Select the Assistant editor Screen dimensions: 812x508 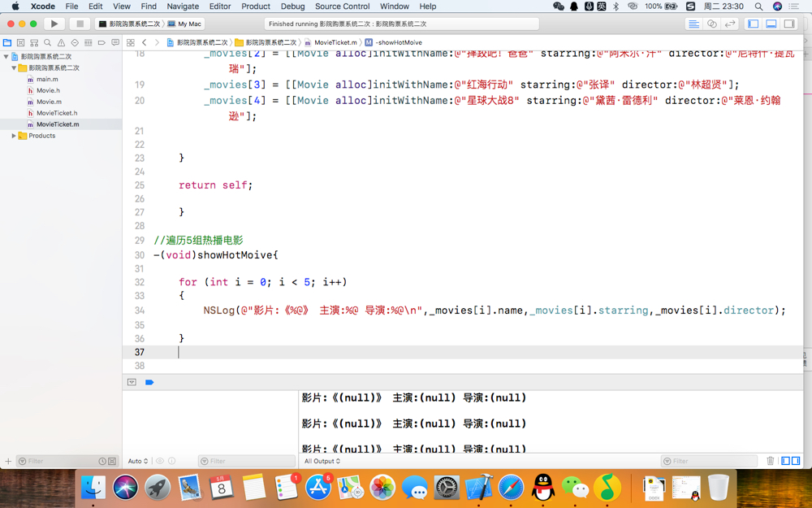coord(712,24)
